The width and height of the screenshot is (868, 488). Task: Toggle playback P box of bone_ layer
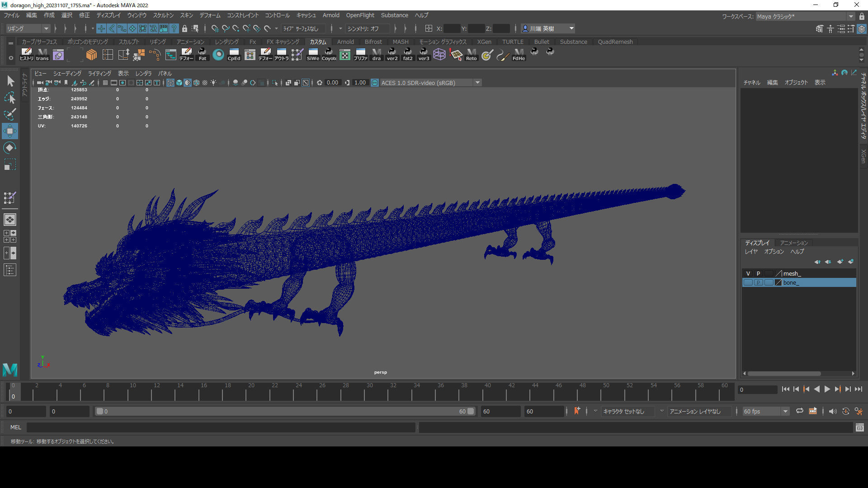click(758, 282)
